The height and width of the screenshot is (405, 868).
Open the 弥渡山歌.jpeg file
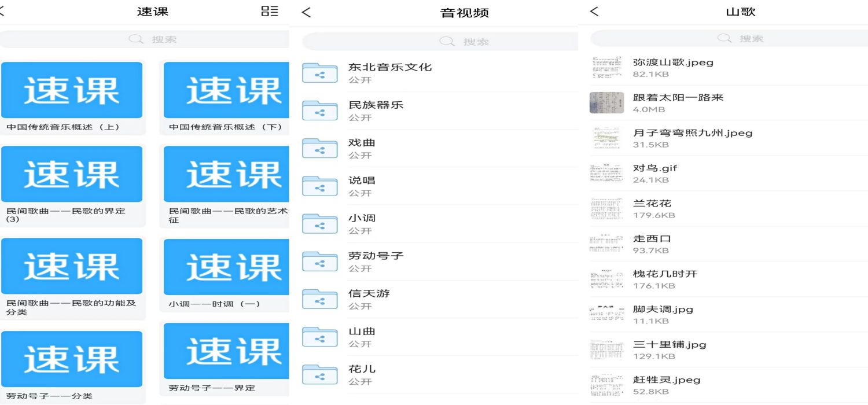coord(673,62)
